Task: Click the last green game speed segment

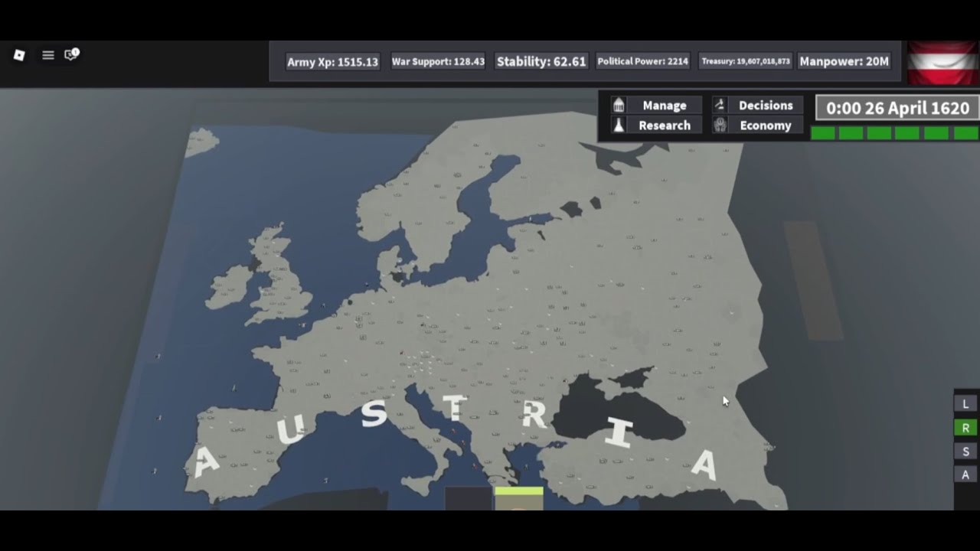Action: click(967, 133)
